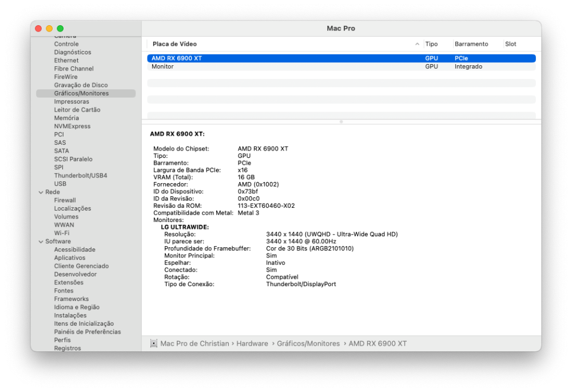The width and height of the screenshot is (572, 392).
Task: Click Hardware in the path bar
Action: 252,343
